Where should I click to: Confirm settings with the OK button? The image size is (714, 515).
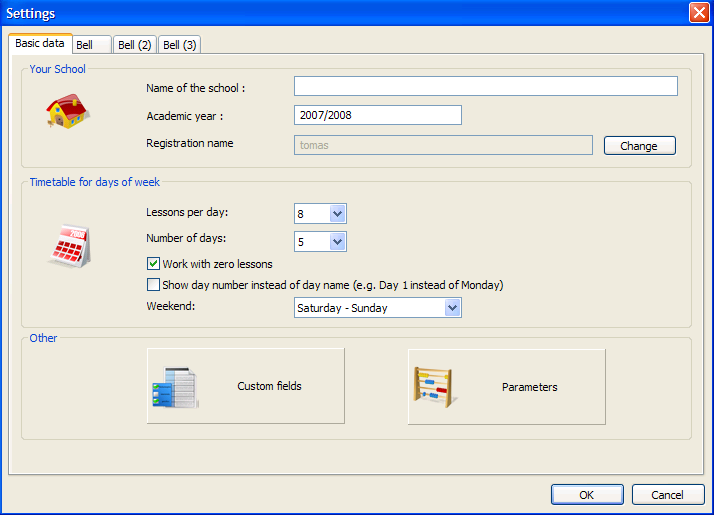tap(587, 495)
